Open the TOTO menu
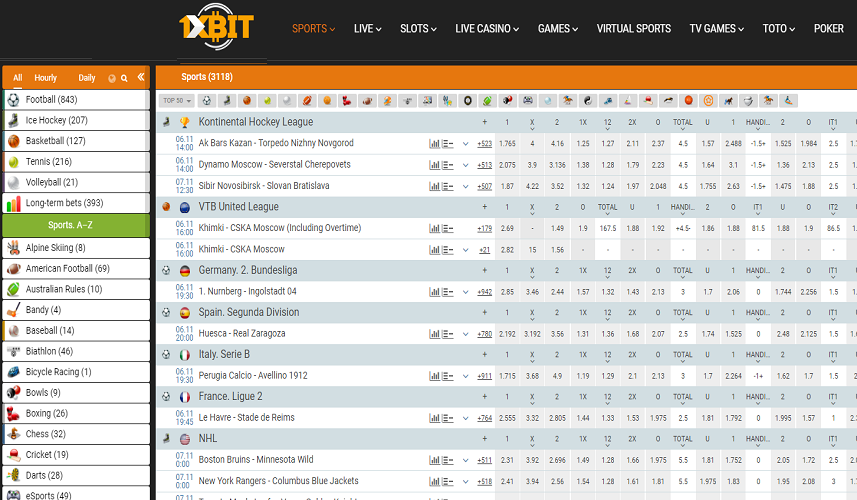The height and width of the screenshot is (500, 857). pos(779,28)
